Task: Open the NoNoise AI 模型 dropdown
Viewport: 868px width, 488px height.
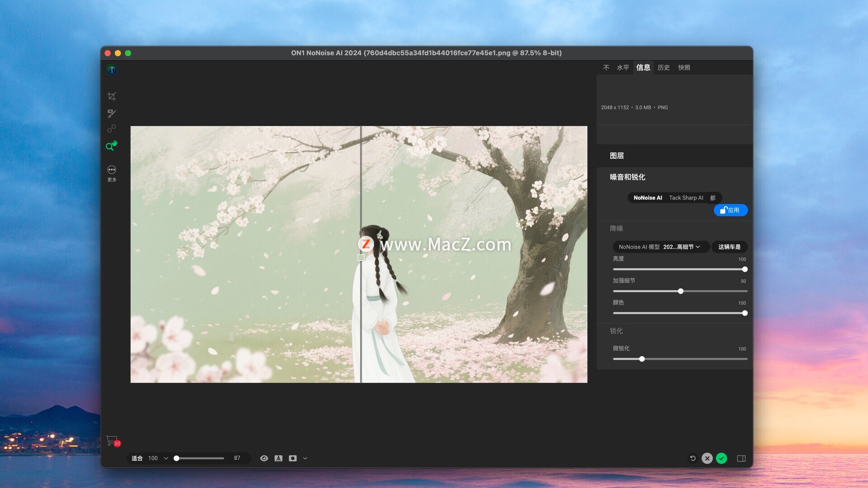Action: [660, 247]
